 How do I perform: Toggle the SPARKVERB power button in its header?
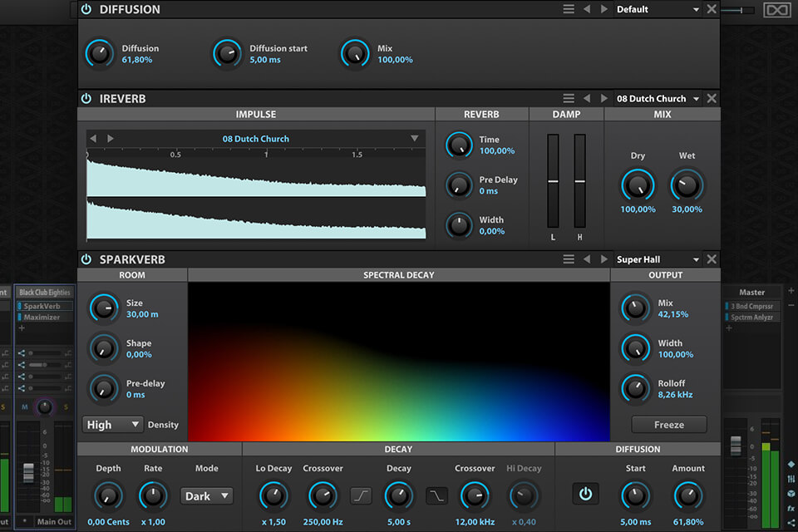[x=86, y=259]
